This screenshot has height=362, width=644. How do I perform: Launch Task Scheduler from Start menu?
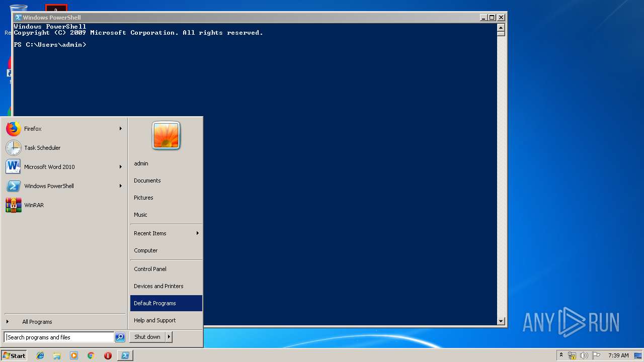tap(64, 148)
